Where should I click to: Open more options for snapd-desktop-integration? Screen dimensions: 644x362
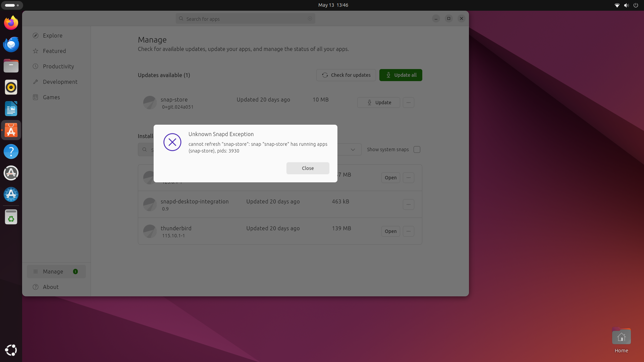(x=408, y=204)
